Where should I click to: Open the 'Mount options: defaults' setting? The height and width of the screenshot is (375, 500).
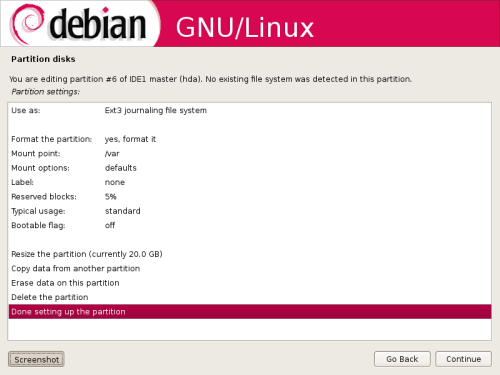pos(250,168)
